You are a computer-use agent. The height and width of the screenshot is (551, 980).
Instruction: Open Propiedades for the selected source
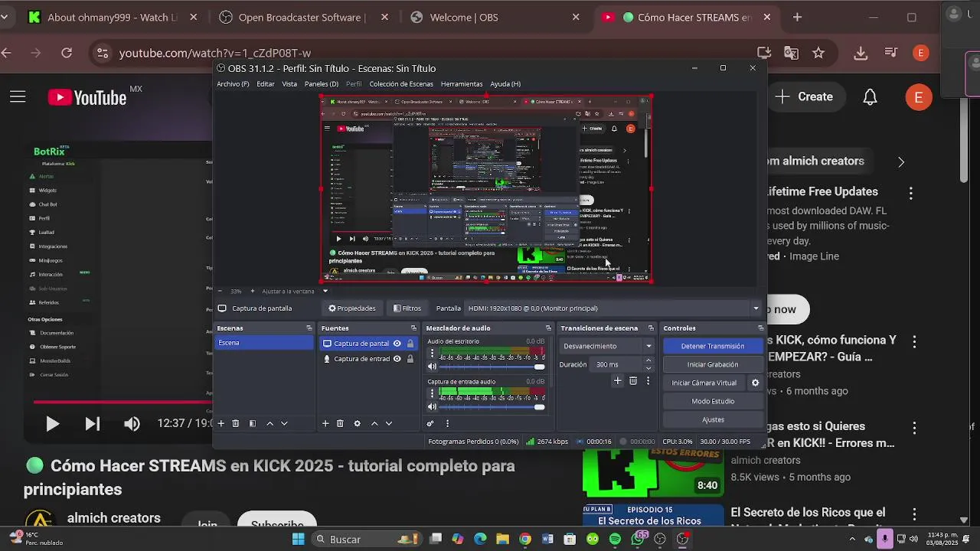pos(352,308)
